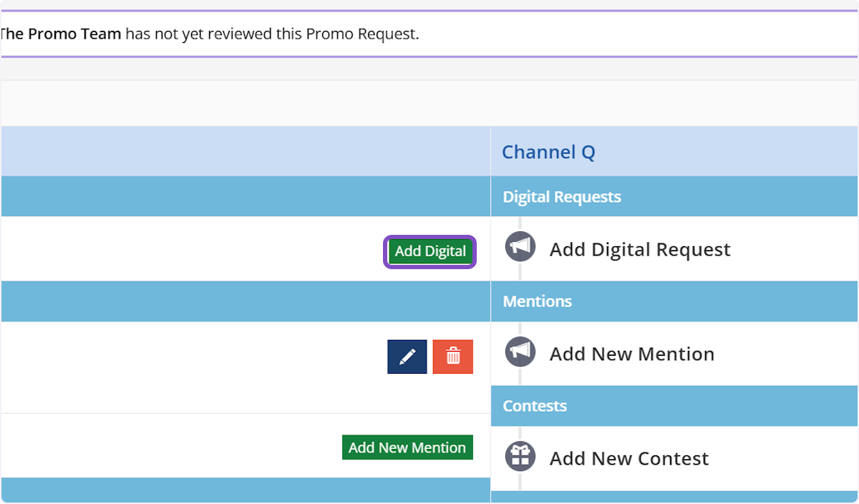Screen dimensions: 859x504
Task: Click the green Add Digital button
Action: 430,251
